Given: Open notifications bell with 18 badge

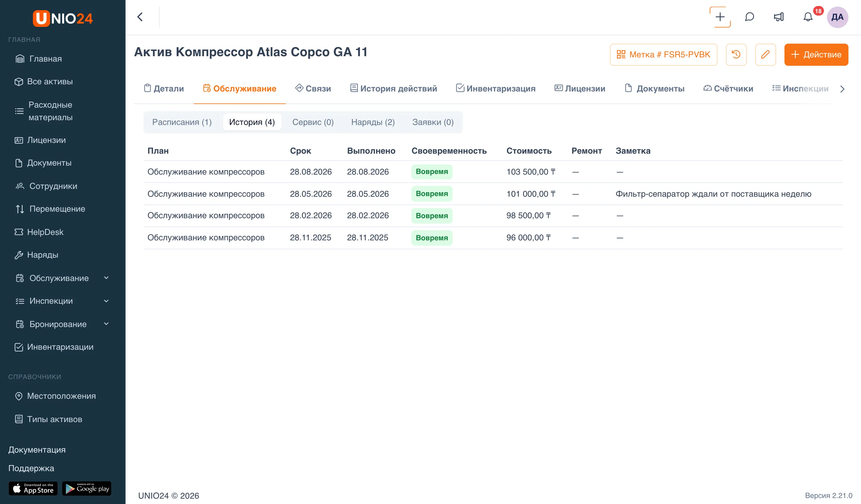Looking at the screenshot, I should pyautogui.click(x=808, y=17).
